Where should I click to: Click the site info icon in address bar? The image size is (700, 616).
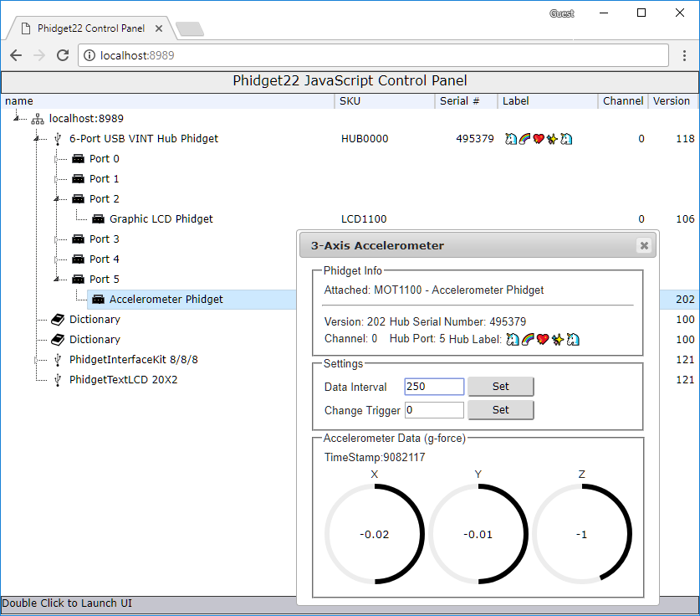click(89, 55)
